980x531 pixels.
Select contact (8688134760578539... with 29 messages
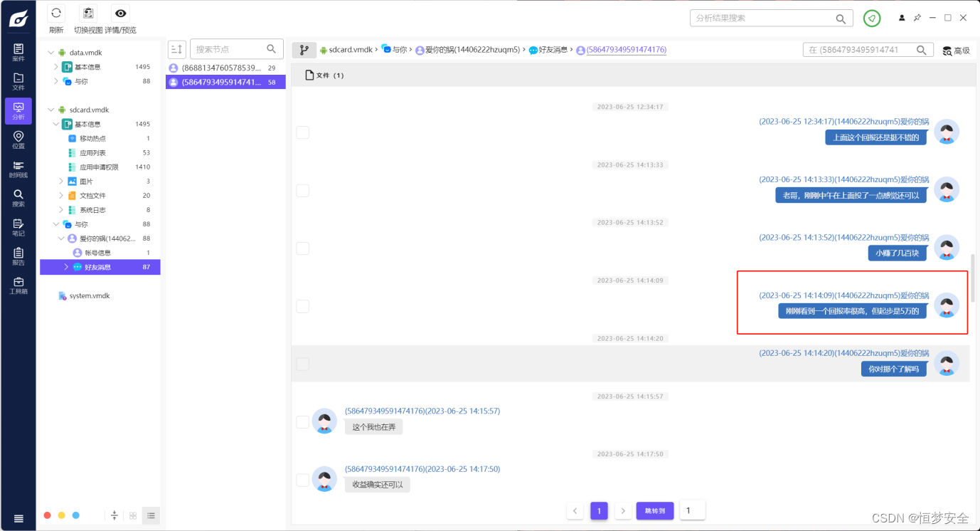pos(225,68)
